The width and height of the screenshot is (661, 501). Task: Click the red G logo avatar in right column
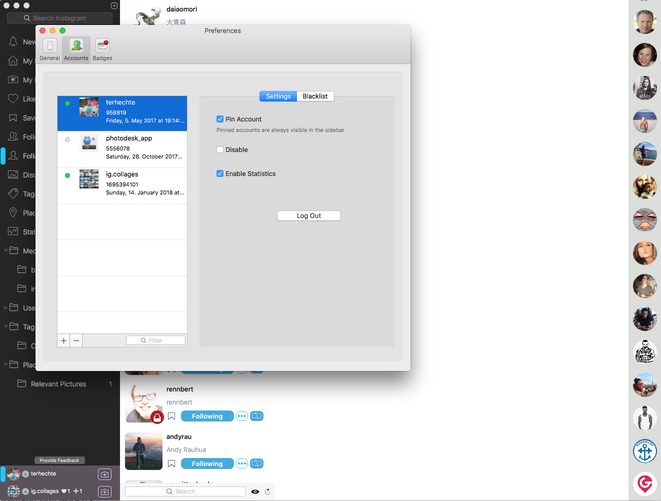tap(645, 484)
